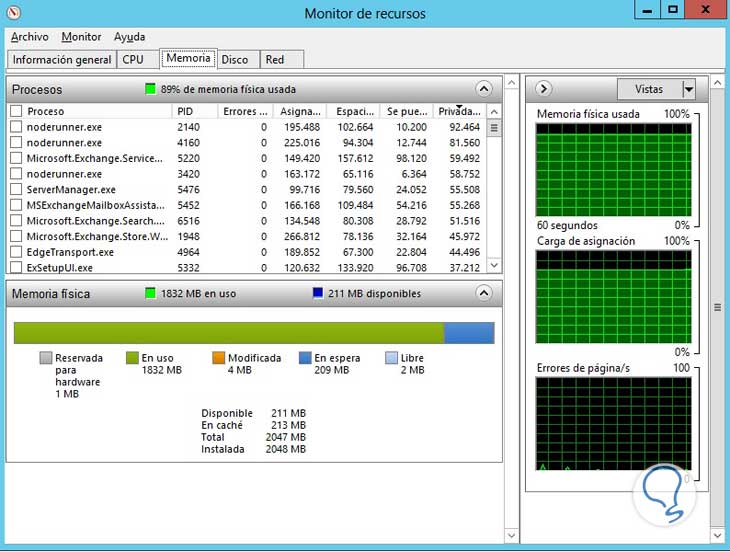Toggle the select-all checkbox beside Proceso header
This screenshot has width=730, height=552.
tap(16, 111)
